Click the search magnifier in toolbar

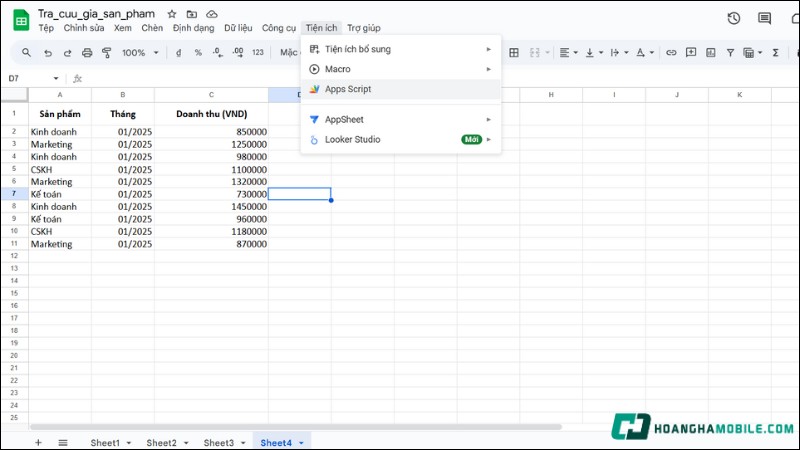tap(27, 53)
